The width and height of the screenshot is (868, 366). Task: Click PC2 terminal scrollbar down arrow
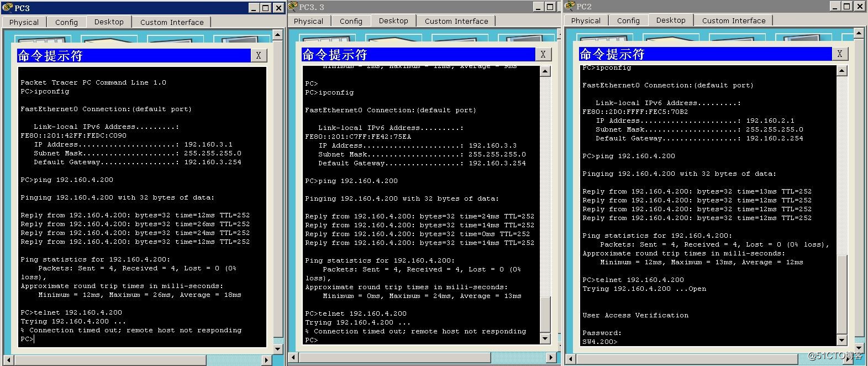(x=842, y=340)
